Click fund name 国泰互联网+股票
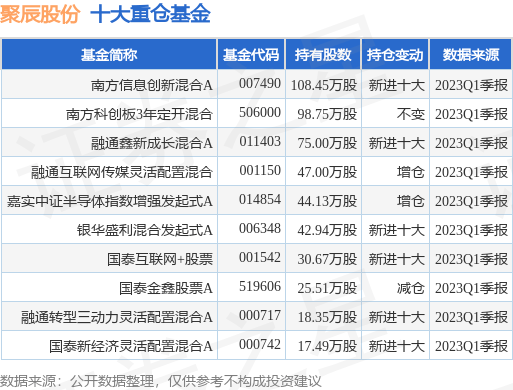Viewport: 513px width, 390px height. pyautogui.click(x=160, y=259)
